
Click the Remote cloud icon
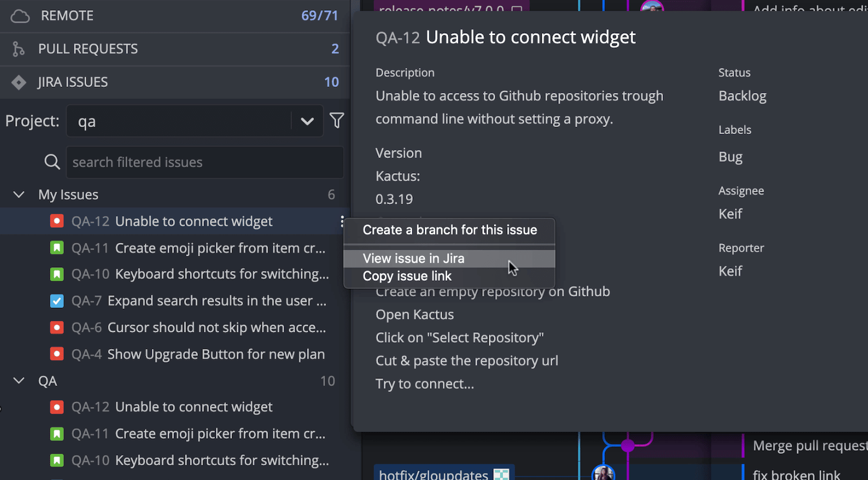(x=20, y=16)
